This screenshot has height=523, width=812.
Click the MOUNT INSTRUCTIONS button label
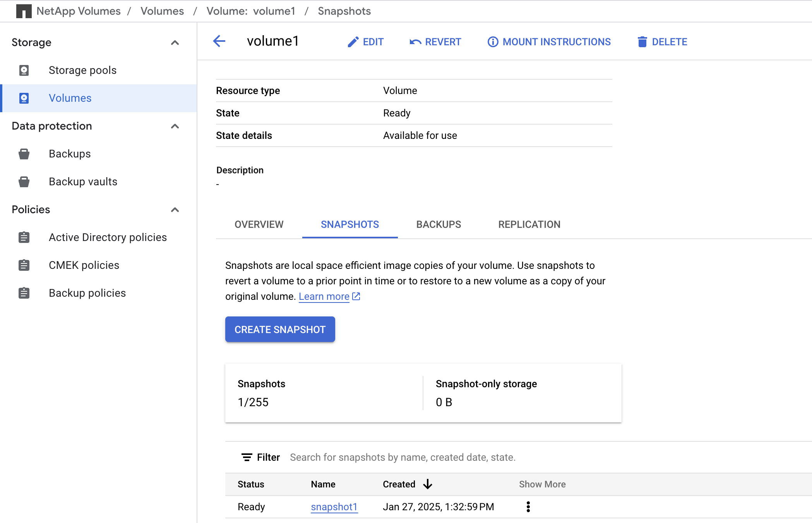pos(557,42)
